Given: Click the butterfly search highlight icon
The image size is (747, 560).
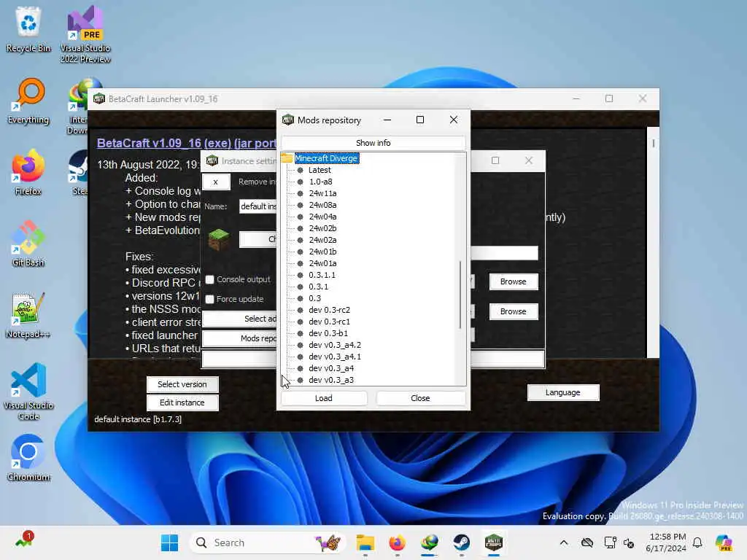Looking at the screenshot, I should (x=328, y=542).
